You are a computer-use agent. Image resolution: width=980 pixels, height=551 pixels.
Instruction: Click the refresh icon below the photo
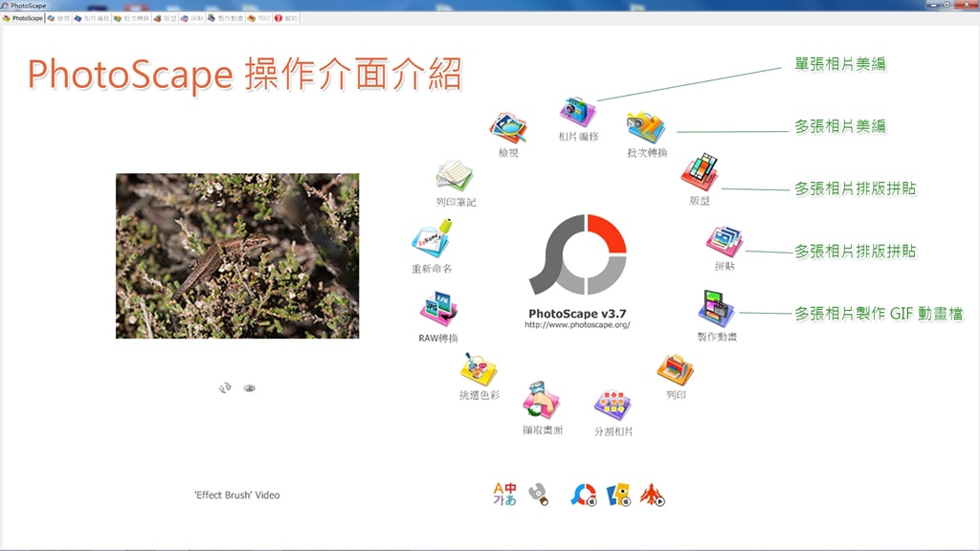pyautogui.click(x=225, y=388)
